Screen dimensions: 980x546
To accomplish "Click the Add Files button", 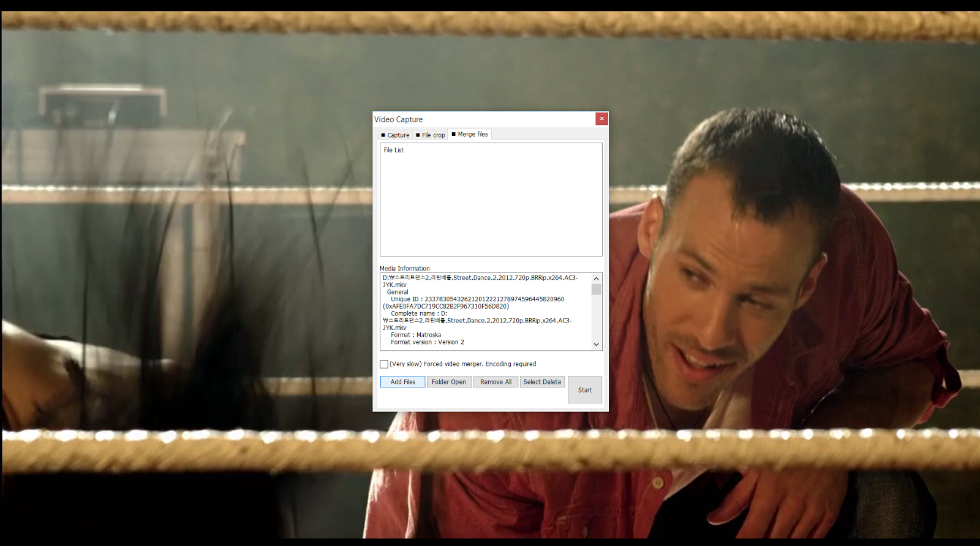I will (x=403, y=381).
